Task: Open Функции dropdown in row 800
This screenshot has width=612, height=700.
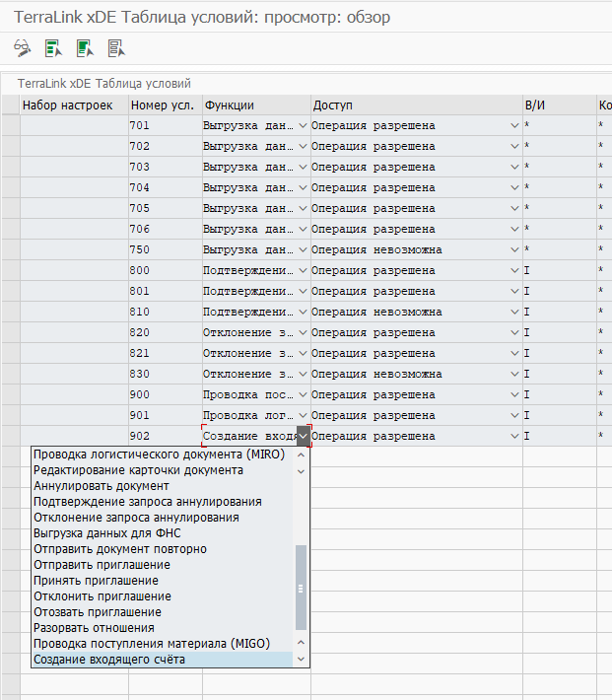Action: 303,270
